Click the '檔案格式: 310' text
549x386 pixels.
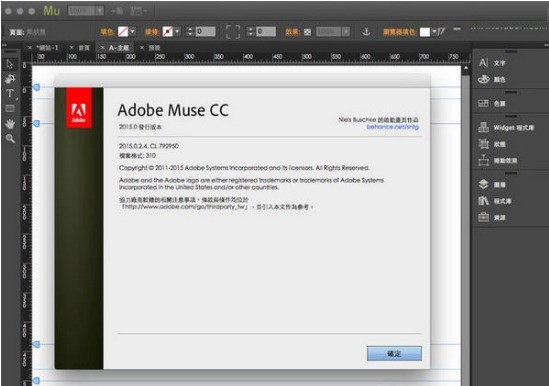tap(138, 156)
